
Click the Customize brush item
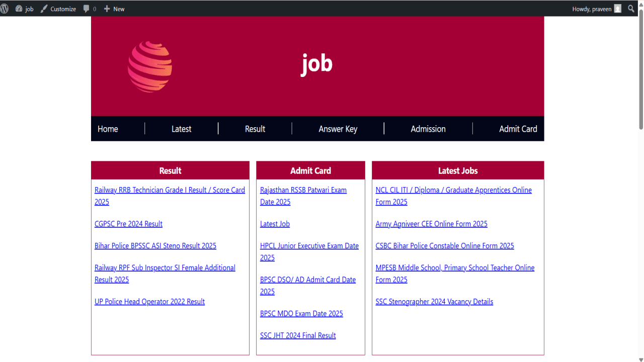pos(58,9)
